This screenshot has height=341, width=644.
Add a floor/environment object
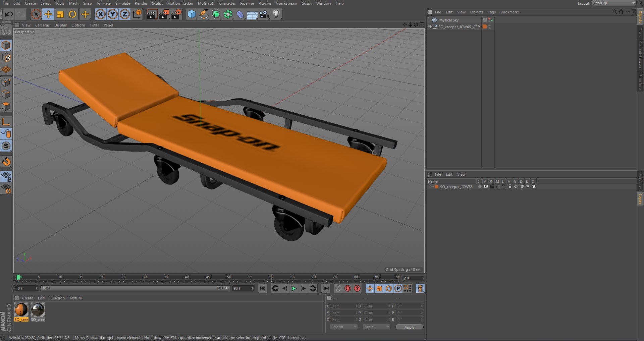click(x=252, y=14)
